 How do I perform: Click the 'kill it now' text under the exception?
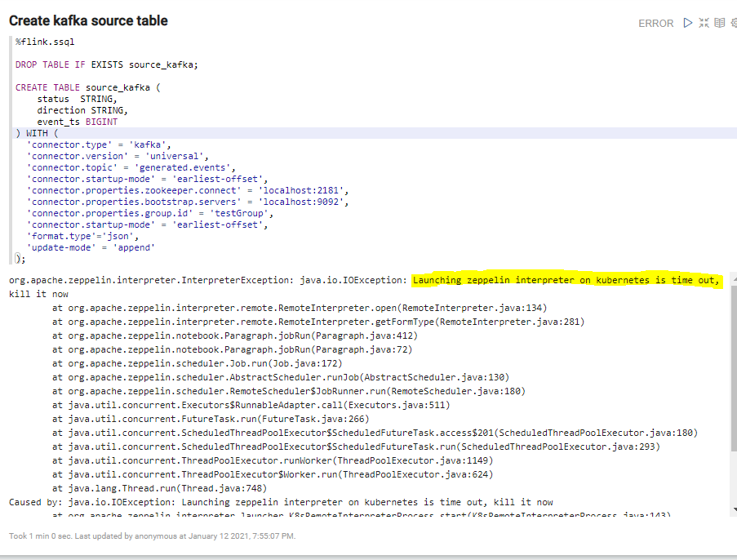pyautogui.click(x=38, y=294)
